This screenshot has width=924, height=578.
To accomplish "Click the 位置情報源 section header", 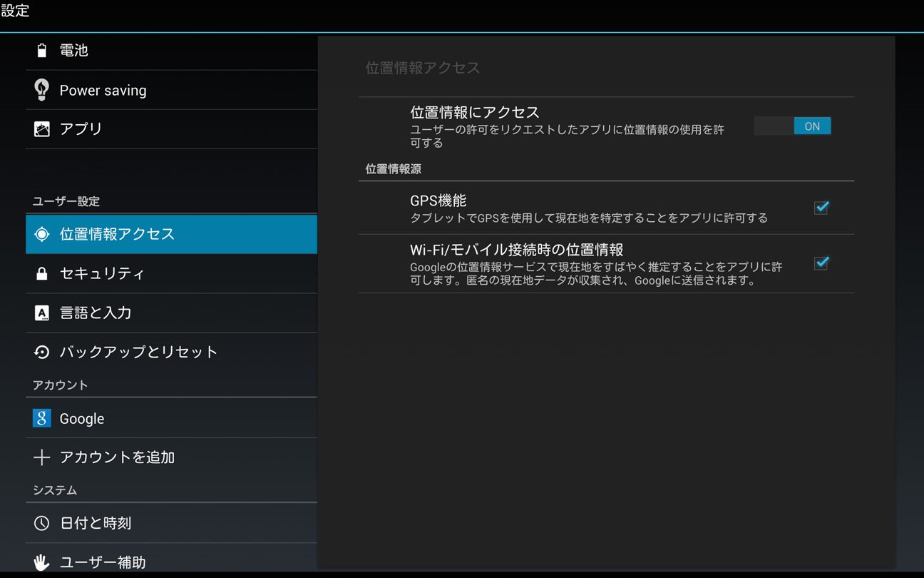I will tap(394, 169).
